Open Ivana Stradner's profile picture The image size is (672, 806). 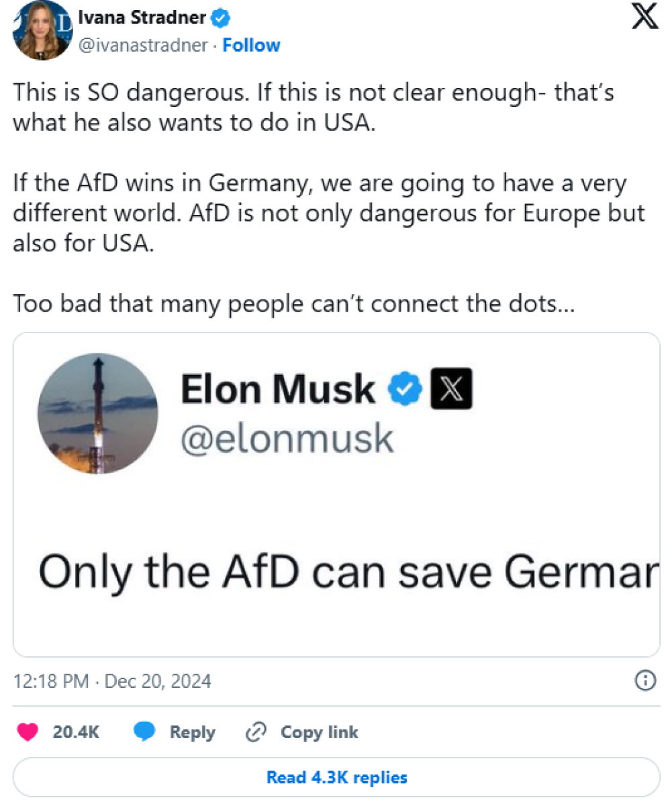42,32
